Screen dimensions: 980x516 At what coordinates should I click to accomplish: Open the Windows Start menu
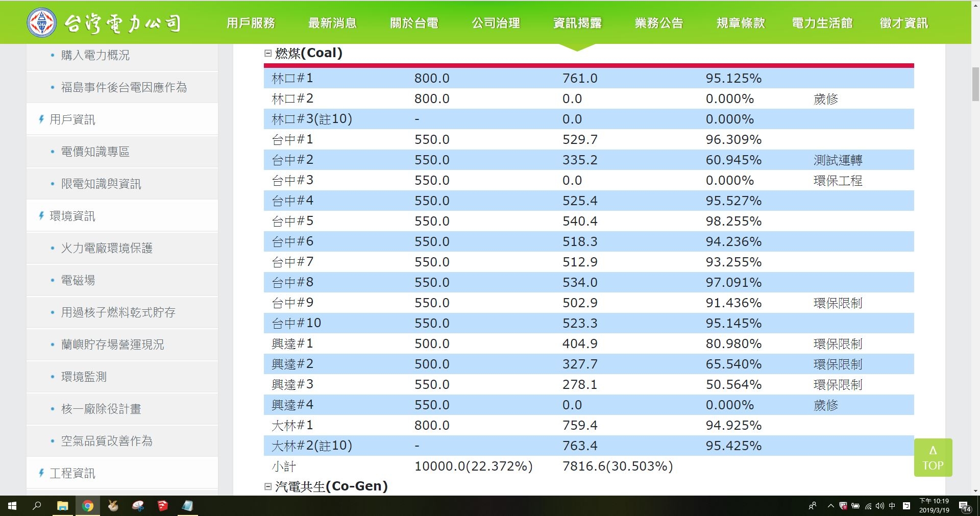(x=12, y=506)
